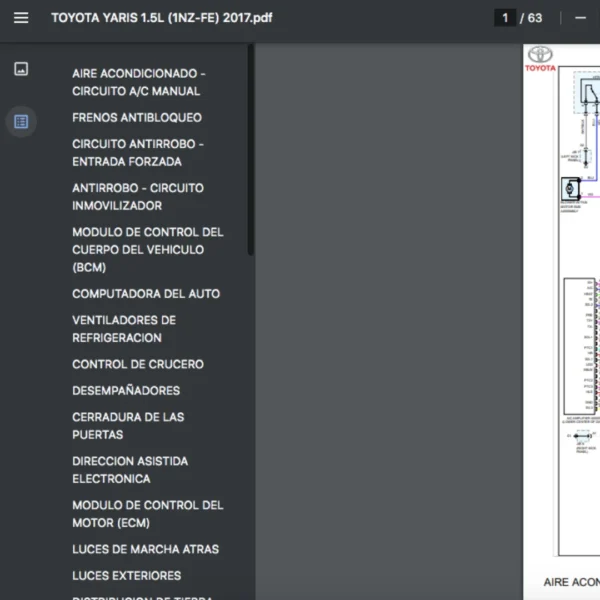Go to FRENOS ANTIBLOQUEO section
This screenshot has width=600, height=600.
point(137,118)
